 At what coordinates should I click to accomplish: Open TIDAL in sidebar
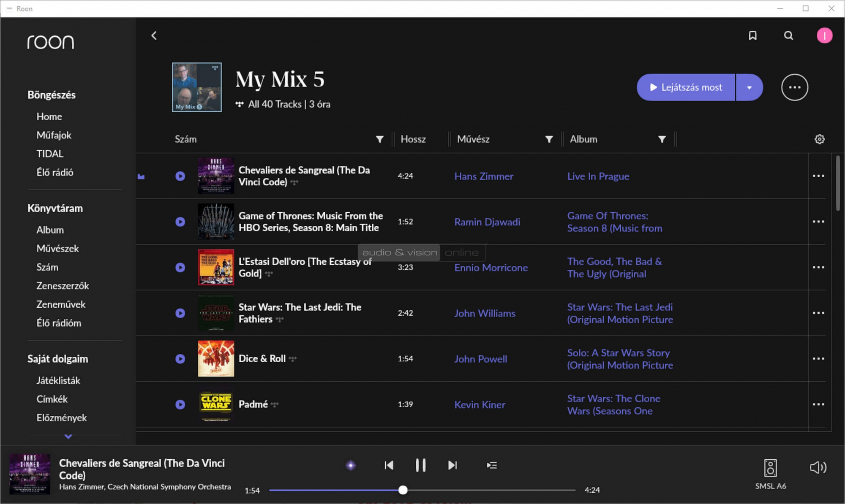point(50,154)
